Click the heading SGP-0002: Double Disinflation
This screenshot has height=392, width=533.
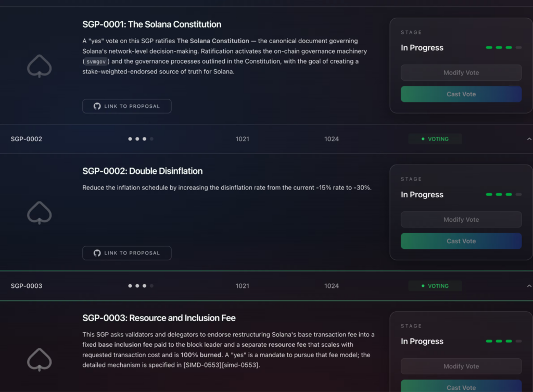point(143,171)
